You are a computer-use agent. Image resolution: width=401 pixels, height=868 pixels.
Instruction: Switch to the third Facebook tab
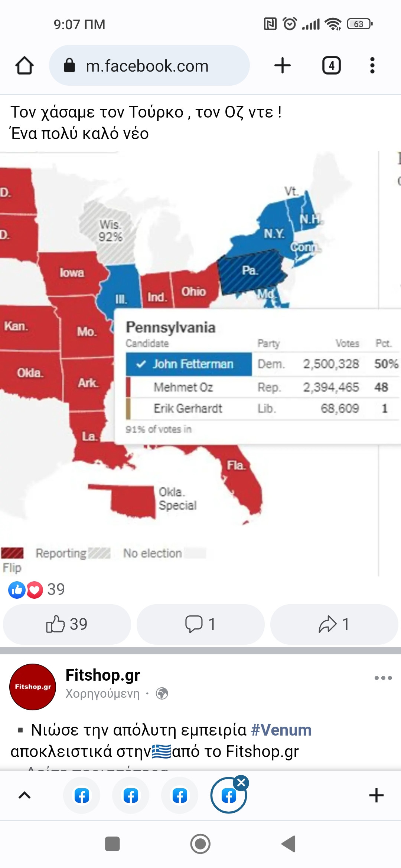(x=180, y=795)
